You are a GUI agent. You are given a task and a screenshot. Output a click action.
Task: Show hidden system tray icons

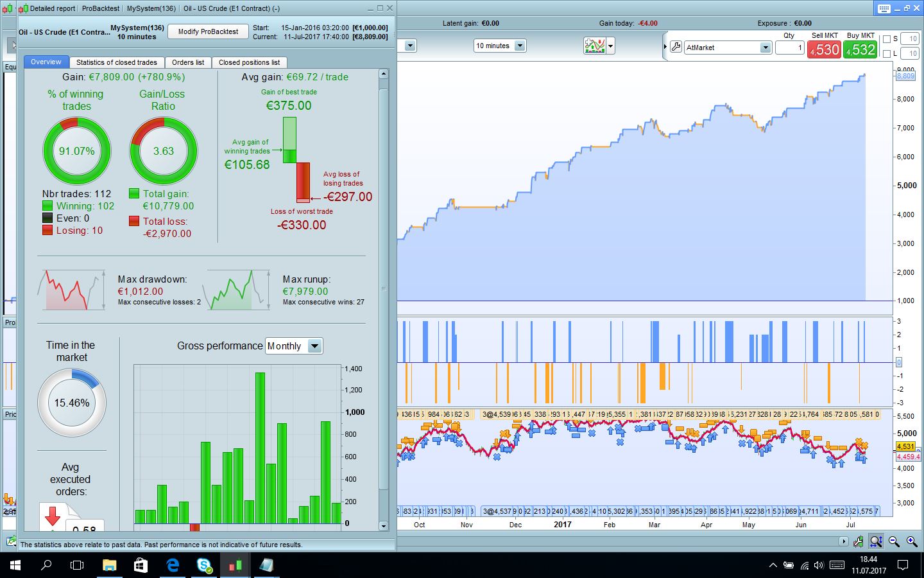point(772,565)
